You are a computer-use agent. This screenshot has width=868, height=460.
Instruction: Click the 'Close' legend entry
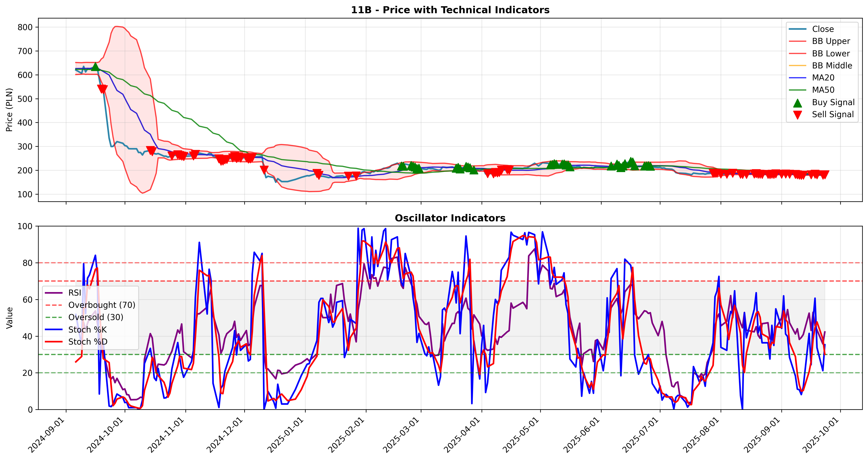pos(823,29)
